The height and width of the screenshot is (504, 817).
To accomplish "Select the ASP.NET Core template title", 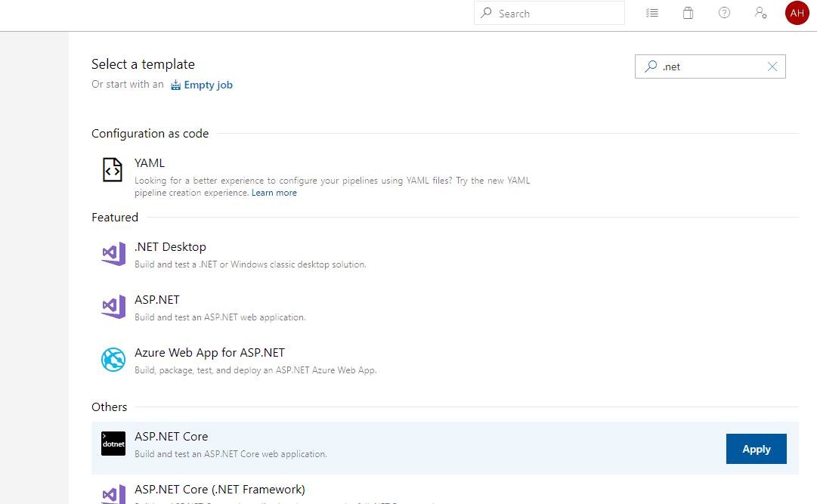I will (x=171, y=437).
